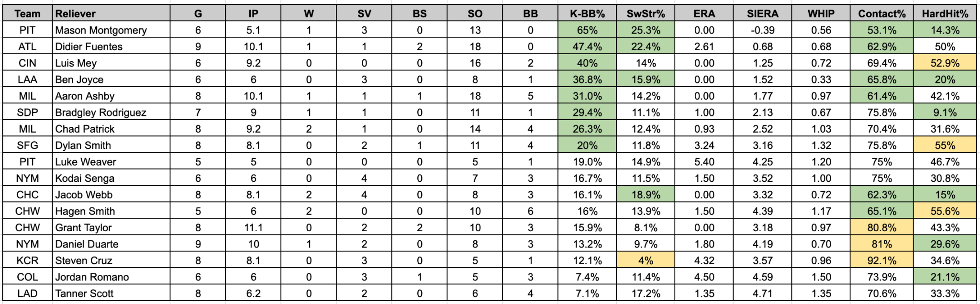Select the Kodai Senga name cell
The height and width of the screenshot is (304, 980).
(111, 178)
